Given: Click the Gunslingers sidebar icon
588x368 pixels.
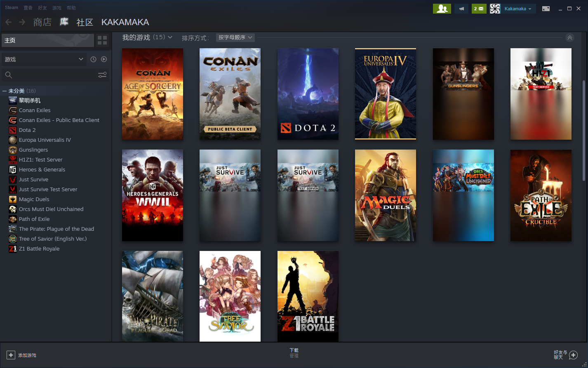Looking at the screenshot, I should (x=13, y=150).
